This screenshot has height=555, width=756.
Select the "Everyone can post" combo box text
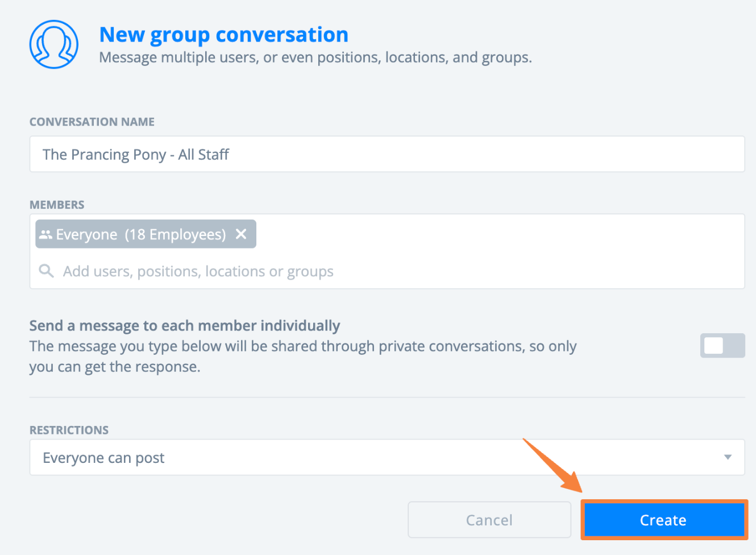[x=103, y=458]
